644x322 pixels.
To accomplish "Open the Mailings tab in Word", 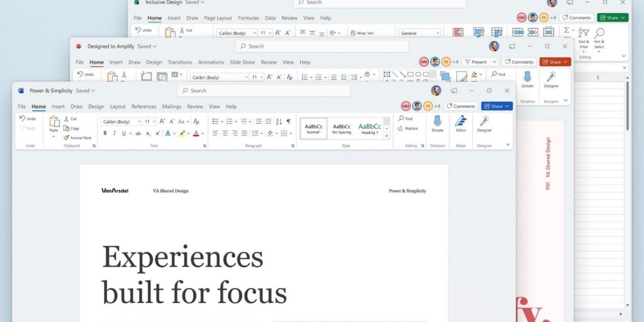I will [x=172, y=107].
